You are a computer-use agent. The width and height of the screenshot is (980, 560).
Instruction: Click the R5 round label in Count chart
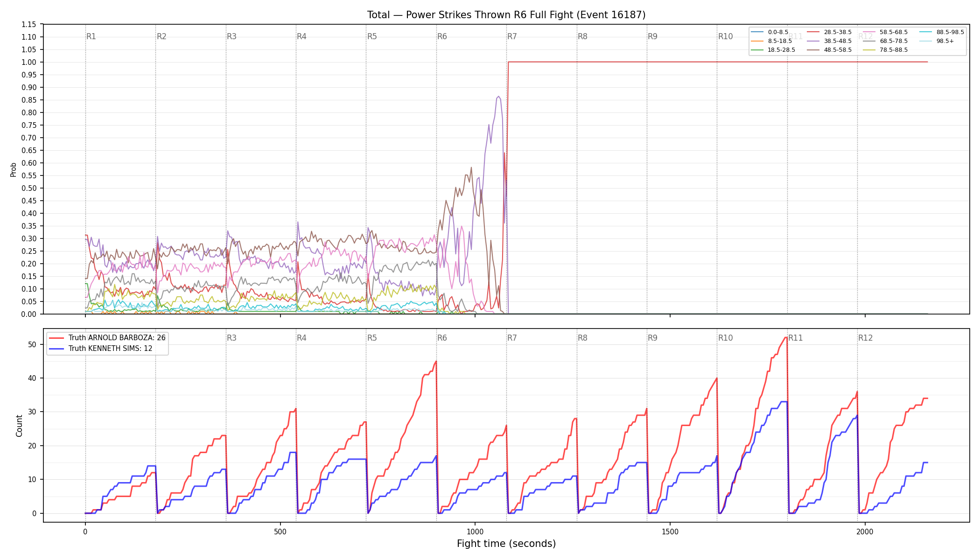coord(372,338)
